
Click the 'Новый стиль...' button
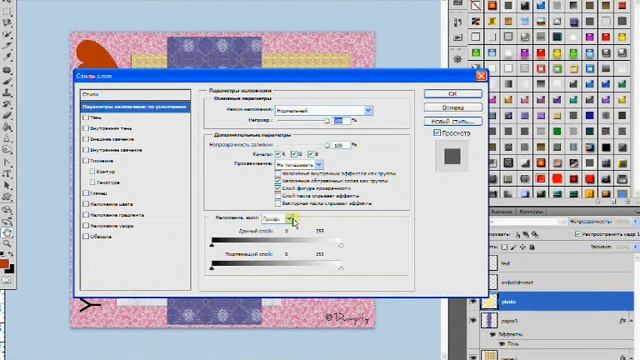tap(453, 121)
